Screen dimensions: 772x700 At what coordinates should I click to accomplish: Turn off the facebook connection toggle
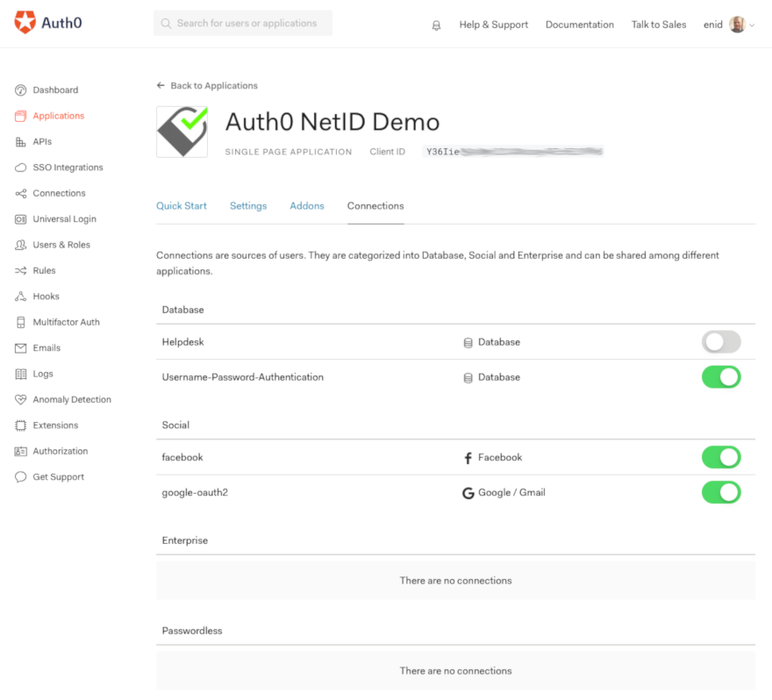click(x=721, y=457)
